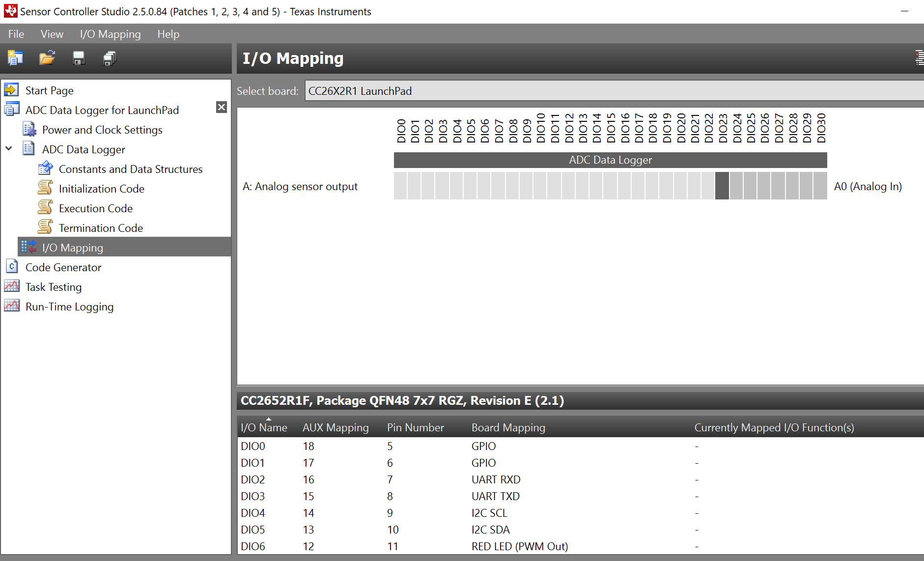Viewport: 924px width, 561px height.
Task: Open the Select board dropdown
Action: point(614,91)
